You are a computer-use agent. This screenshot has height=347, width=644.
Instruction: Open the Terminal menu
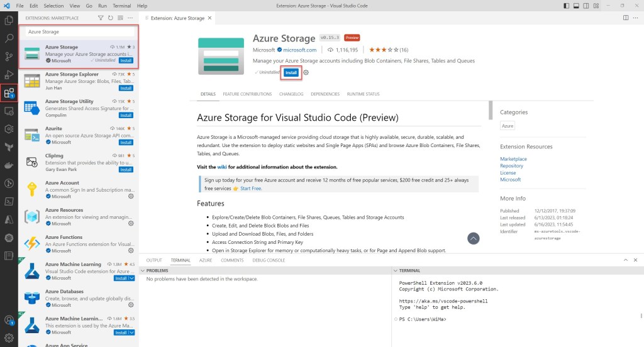(x=121, y=6)
